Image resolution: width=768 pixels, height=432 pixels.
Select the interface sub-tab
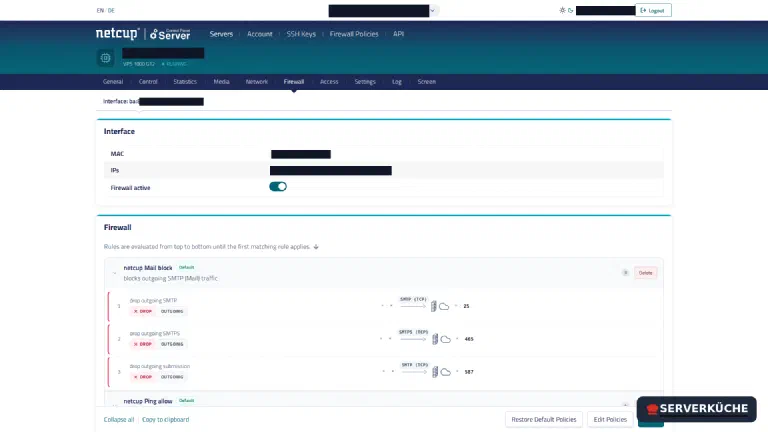click(153, 101)
